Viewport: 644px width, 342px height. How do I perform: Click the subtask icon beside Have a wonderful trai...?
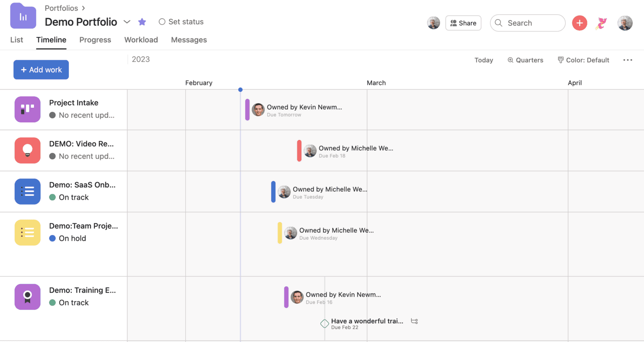(x=414, y=321)
